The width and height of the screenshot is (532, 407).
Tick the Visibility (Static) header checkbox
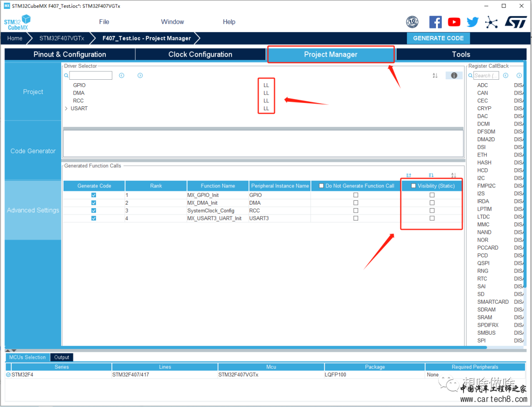[x=413, y=186]
